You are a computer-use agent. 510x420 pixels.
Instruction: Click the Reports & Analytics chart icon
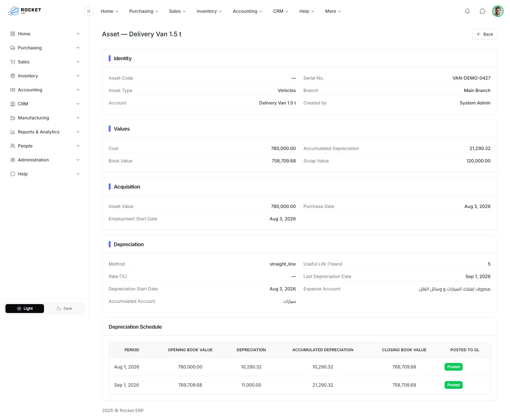click(x=13, y=132)
